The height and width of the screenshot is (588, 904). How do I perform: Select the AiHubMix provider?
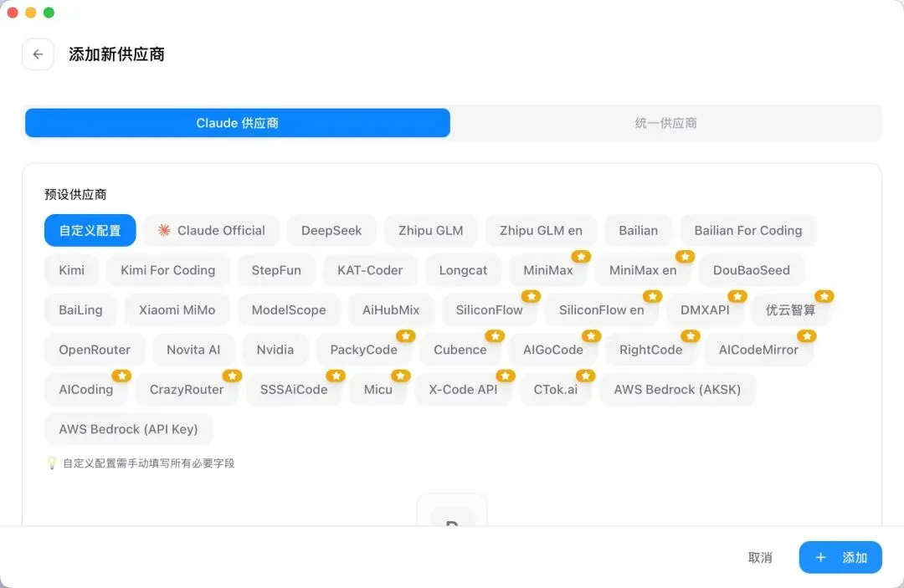click(x=391, y=309)
